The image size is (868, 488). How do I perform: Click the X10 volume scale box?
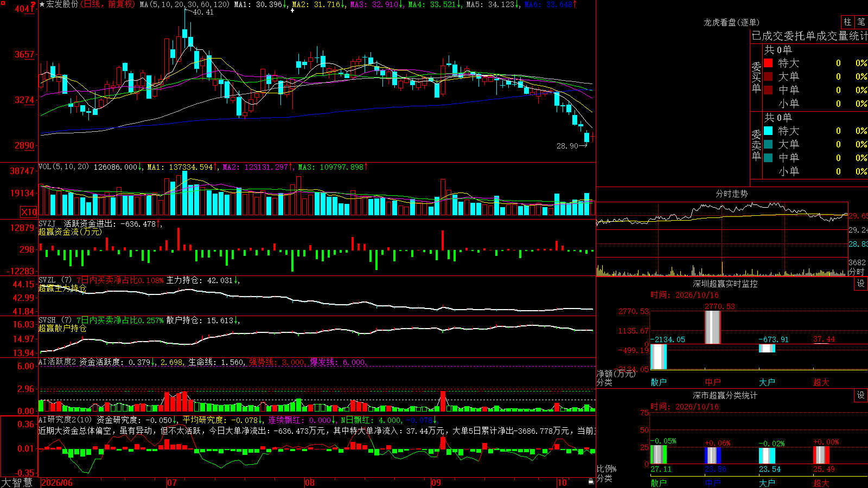tap(29, 212)
